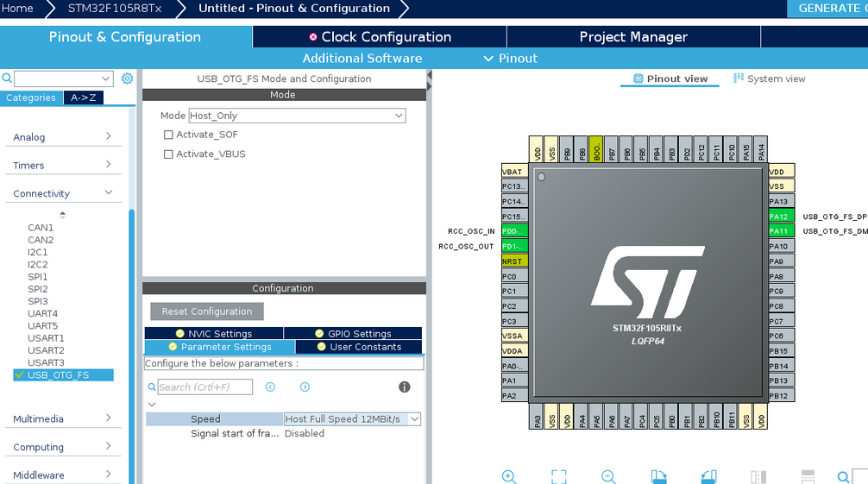This screenshot has width=868, height=484.
Task: Click the STM32F105R8Tx breadcrumb
Action: coord(115,9)
